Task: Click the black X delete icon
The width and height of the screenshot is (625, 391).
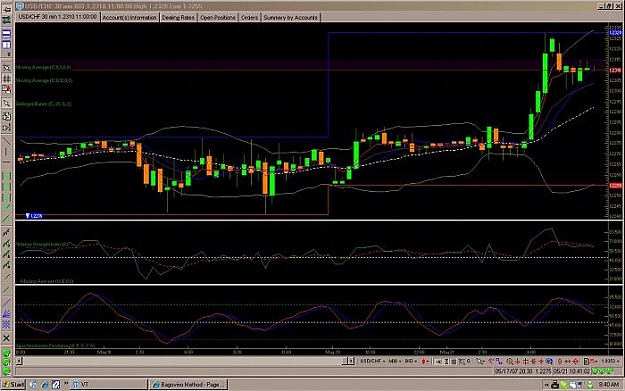Action: (6, 338)
